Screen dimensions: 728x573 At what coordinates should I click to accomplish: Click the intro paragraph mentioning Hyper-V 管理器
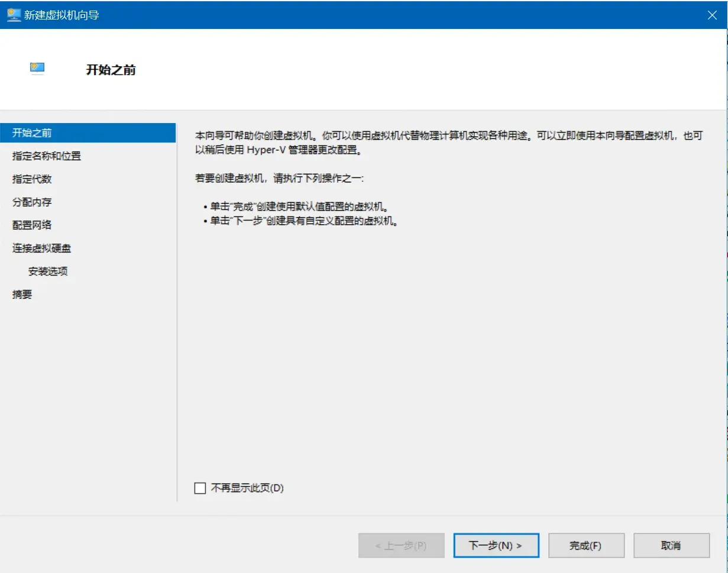(x=448, y=143)
